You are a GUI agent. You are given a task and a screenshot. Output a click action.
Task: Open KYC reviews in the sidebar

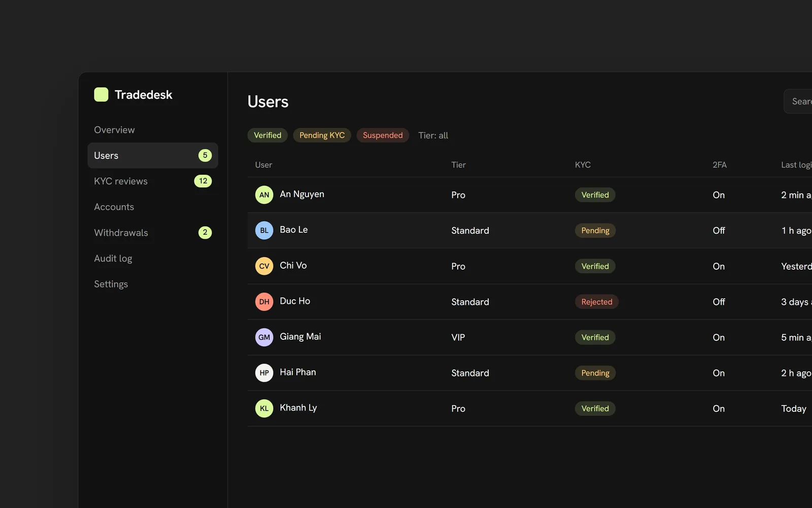pos(153,181)
